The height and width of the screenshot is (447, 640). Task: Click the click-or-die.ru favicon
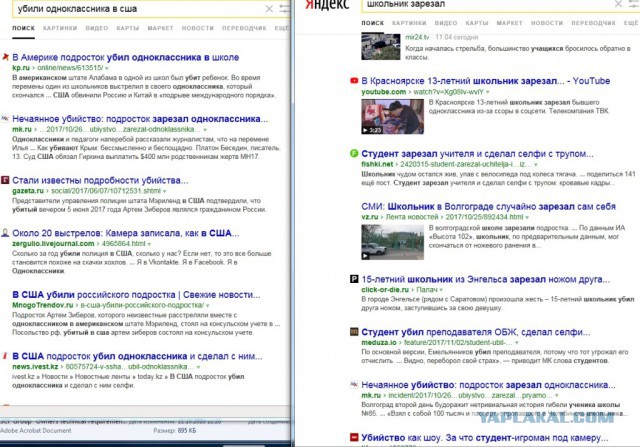coord(354,279)
